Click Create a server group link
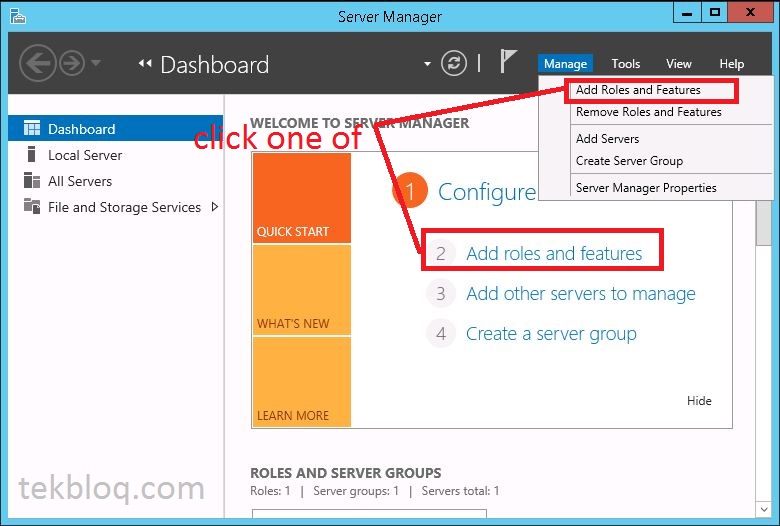This screenshot has width=780, height=526. click(551, 334)
